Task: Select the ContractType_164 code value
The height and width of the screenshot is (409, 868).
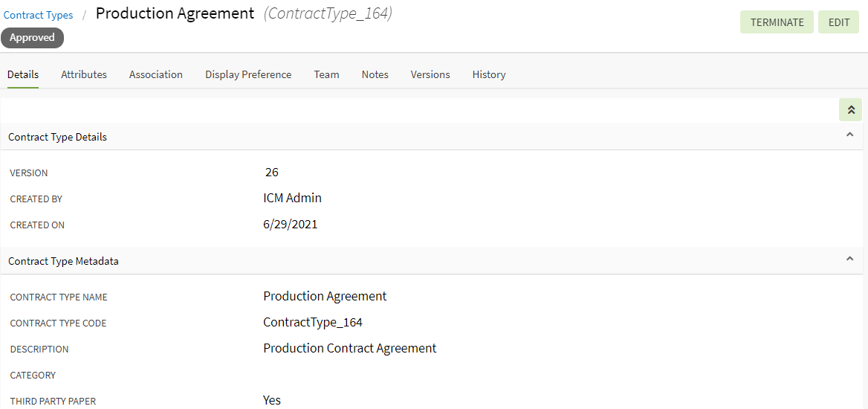Action: 313,323
